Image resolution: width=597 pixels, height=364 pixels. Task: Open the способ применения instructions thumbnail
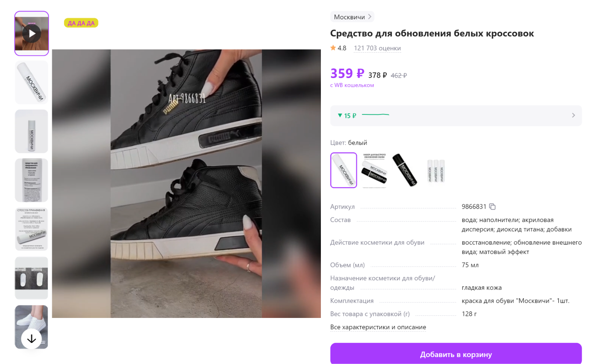pos(32,229)
